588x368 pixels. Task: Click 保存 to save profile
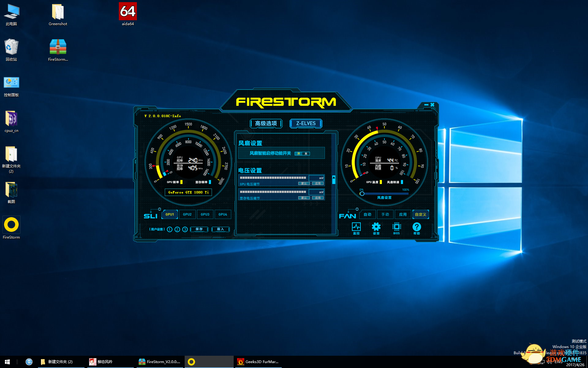199,229
